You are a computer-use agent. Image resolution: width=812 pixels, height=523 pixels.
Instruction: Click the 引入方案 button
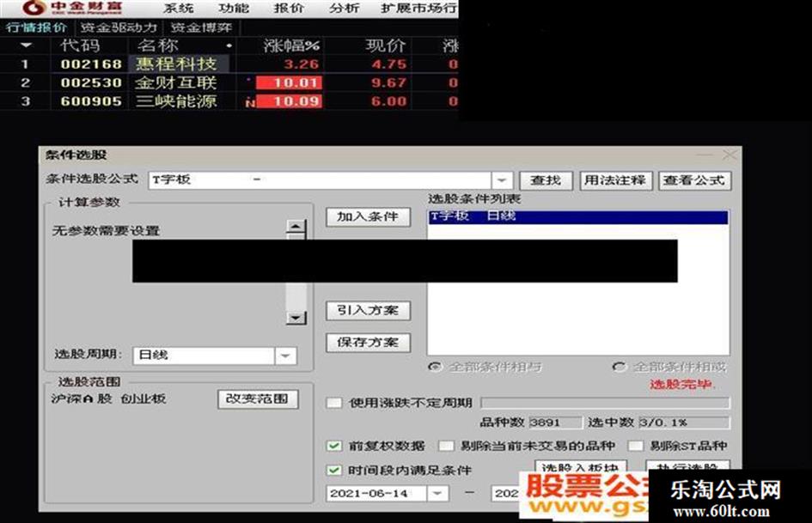(x=369, y=310)
